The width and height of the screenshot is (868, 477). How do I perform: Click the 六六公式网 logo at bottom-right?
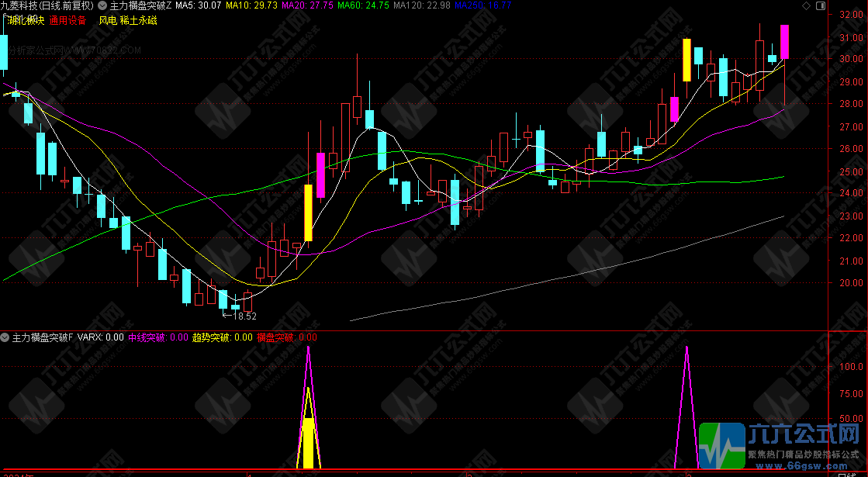point(782,447)
